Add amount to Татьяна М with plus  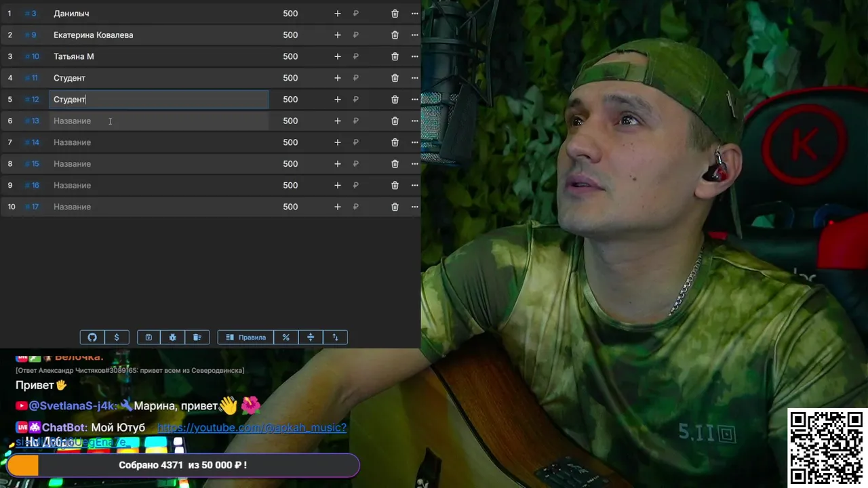tap(338, 56)
